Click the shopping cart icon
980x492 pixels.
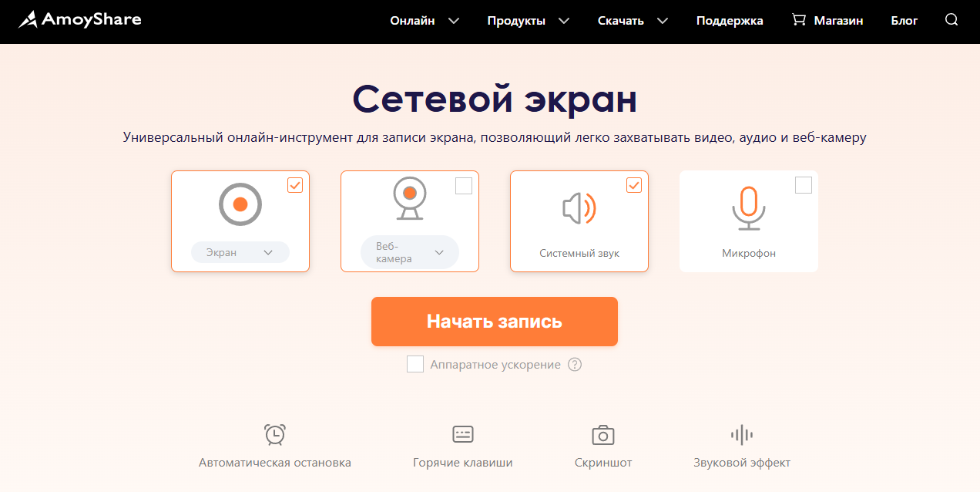point(799,20)
